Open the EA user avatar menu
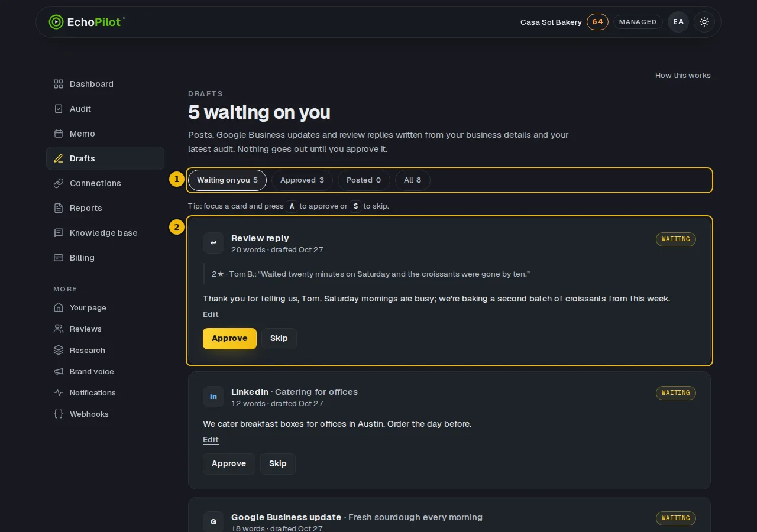 pos(678,22)
